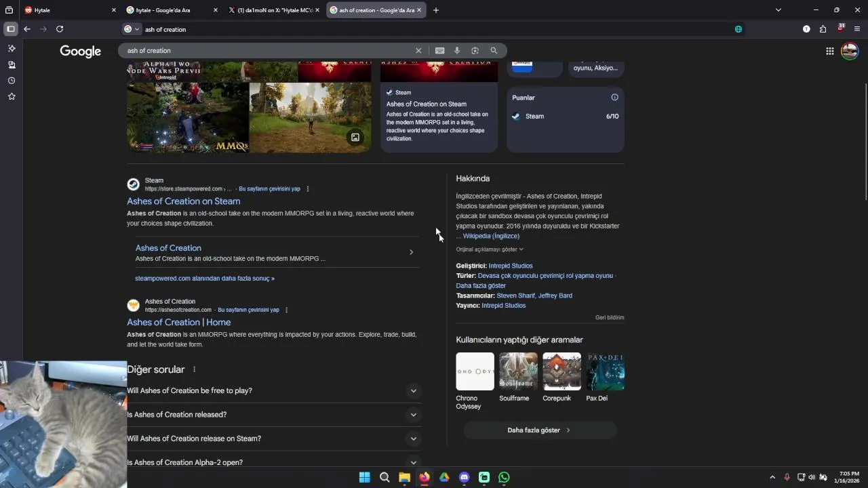Screen dimensions: 868x488
Task: Open the extensions puzzle icon
Action: [x=823, y=29]
